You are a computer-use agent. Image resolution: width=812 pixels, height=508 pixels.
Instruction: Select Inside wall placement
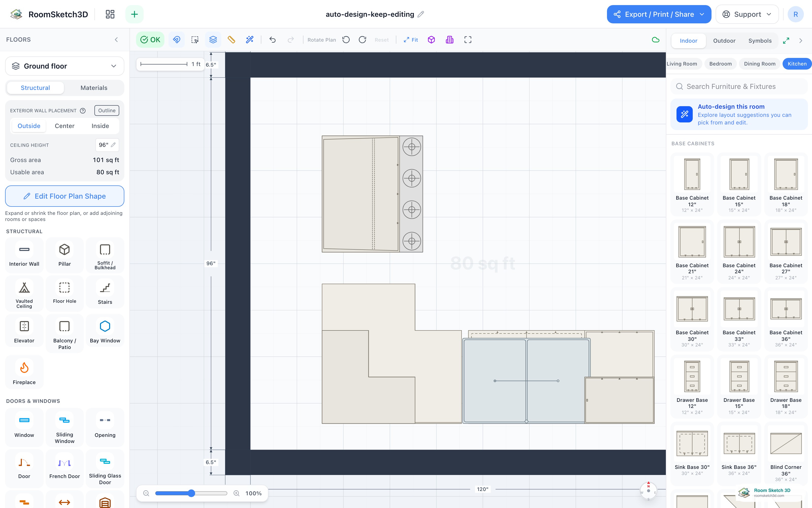tap(100, 126)
